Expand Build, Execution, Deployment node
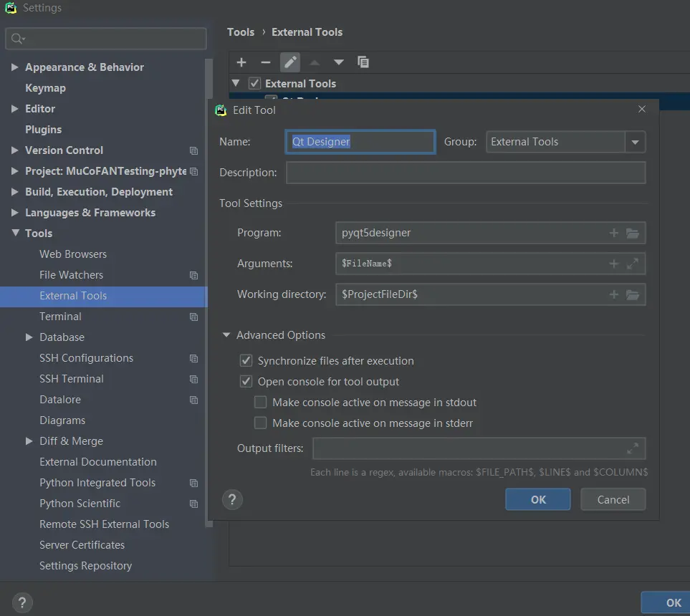The image size is (690, 616). click(x=14, y=192)
